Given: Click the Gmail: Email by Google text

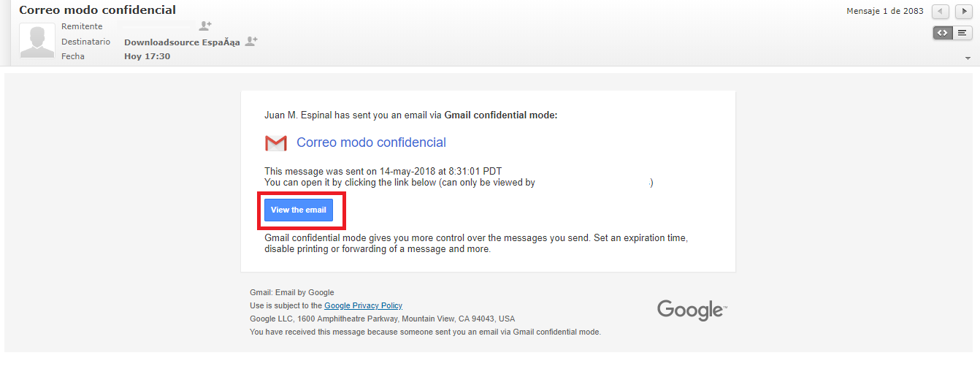Looking at the screenshot, I should [292, 292].
